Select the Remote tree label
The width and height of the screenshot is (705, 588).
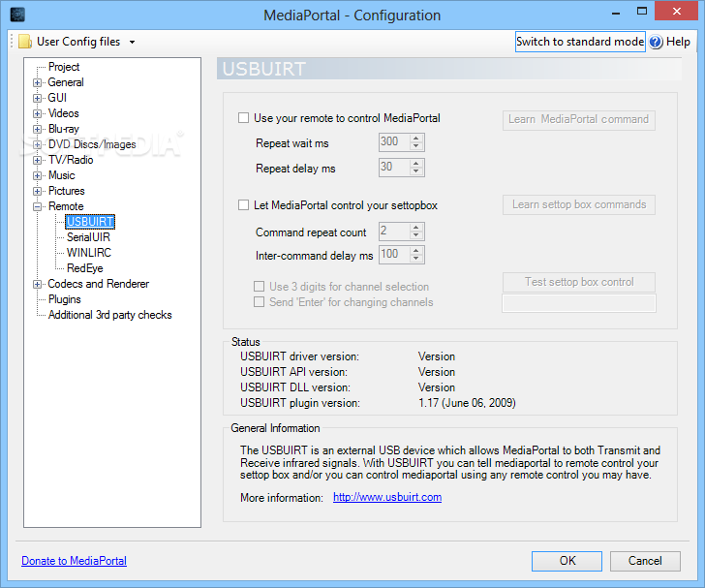click(66, 206)
